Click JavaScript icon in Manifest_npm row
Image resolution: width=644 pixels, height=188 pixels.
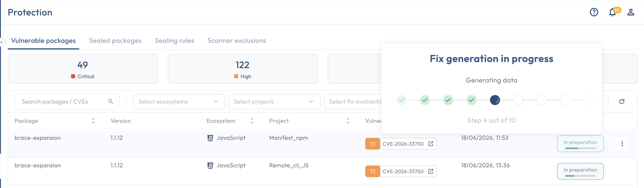pyautogui.click(x=210, y=138)
